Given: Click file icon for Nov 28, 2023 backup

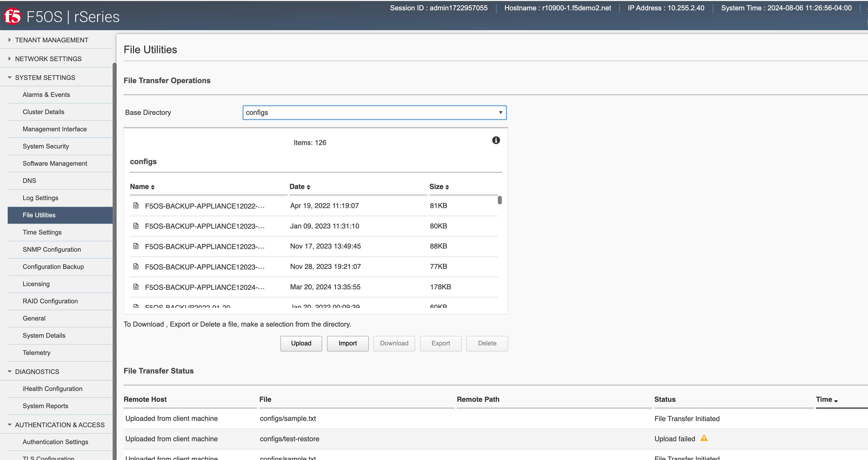Looking at the screenshot, I should click(136, 267).
